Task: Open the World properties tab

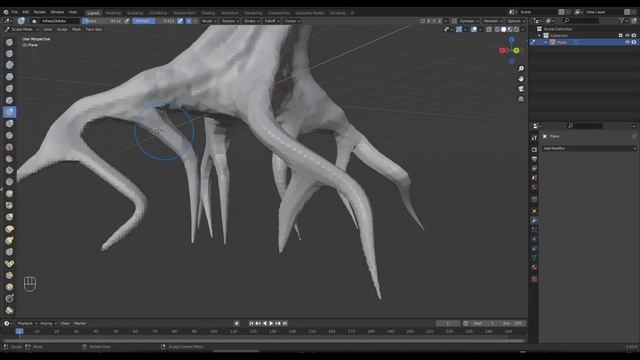Action: pos(534,187)
